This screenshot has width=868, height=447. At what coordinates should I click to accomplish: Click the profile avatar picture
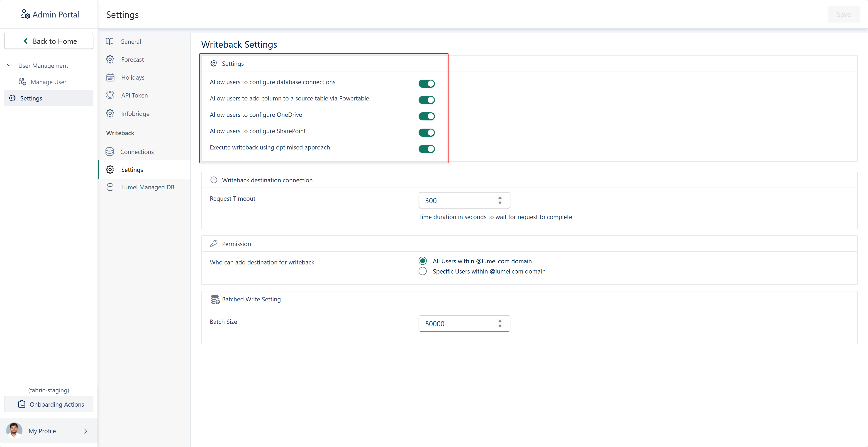tap(14, 430)
